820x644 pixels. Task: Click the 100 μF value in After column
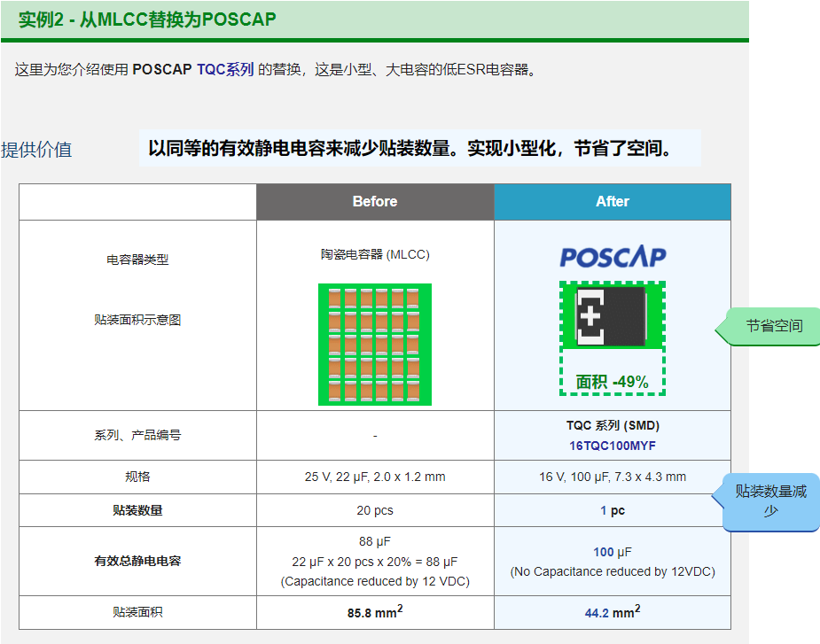tap(613, 552)
